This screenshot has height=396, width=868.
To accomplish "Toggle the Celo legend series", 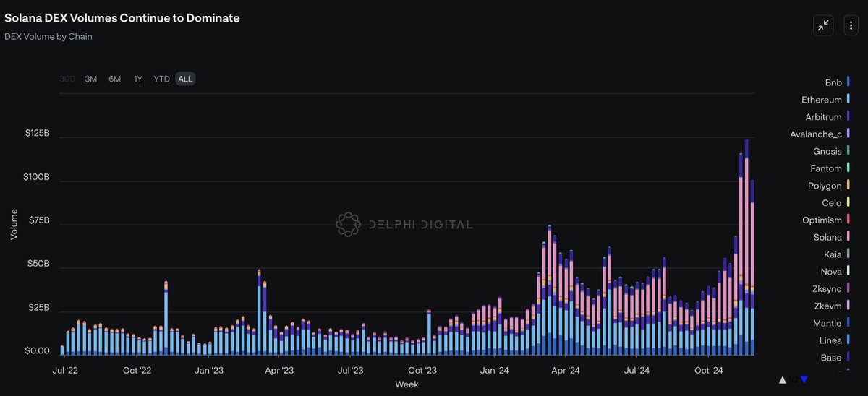I will pyautogui.click(x=836, y=203).
